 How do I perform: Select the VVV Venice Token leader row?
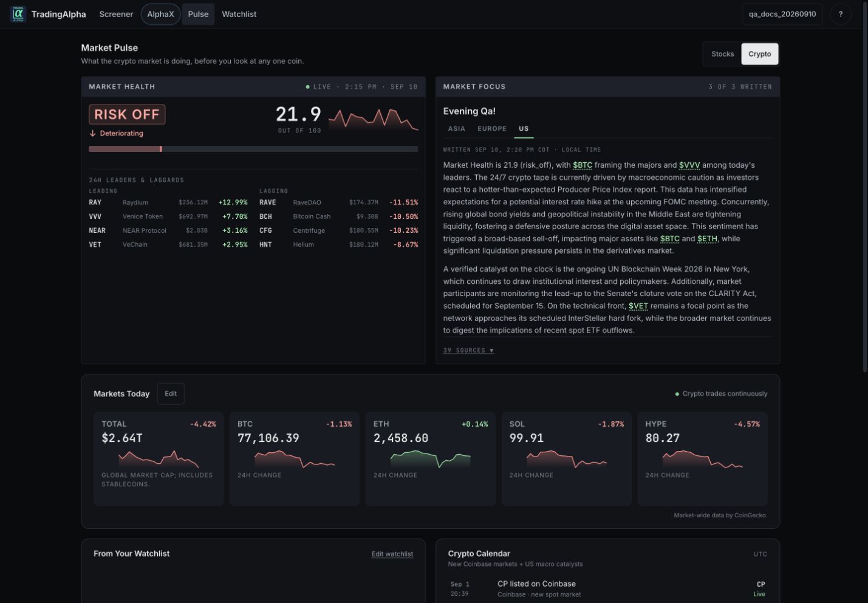168,216
